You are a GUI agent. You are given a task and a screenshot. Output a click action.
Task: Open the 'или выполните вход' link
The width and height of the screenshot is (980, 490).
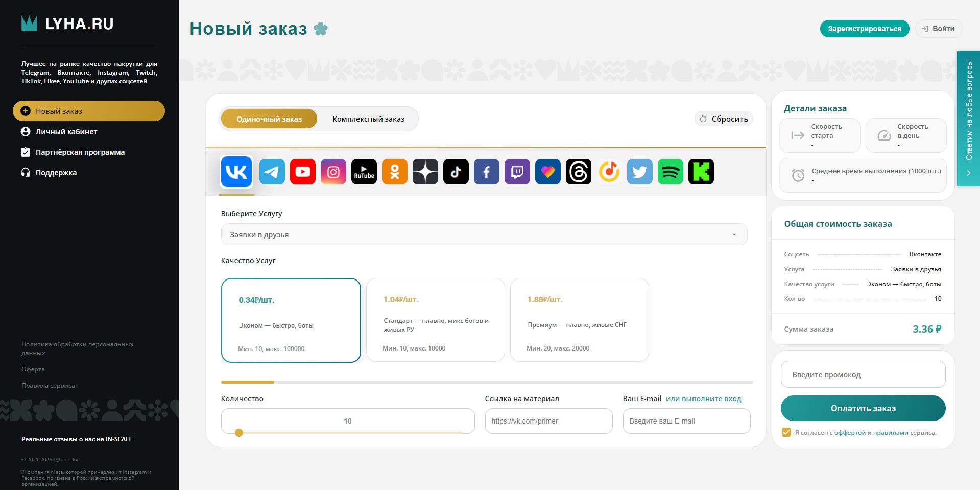(704, 399)
